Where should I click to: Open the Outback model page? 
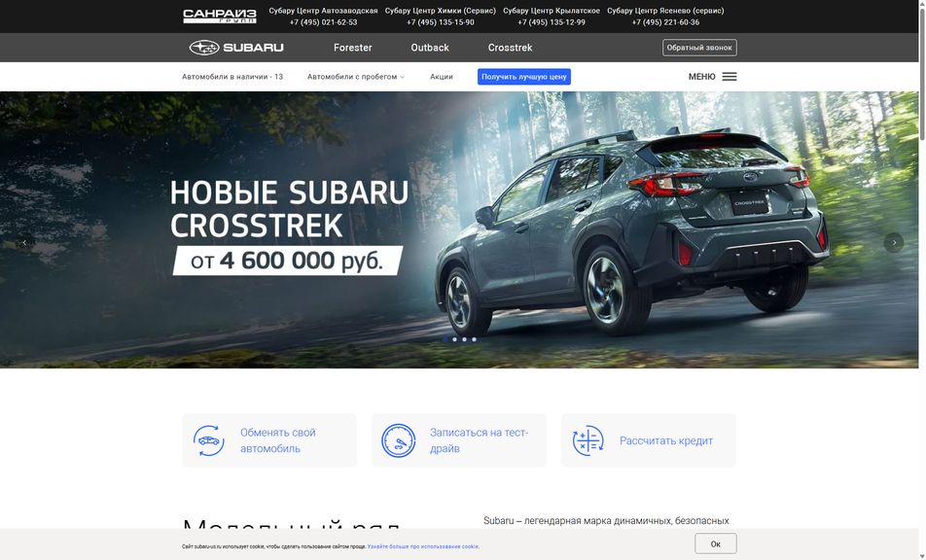tap(430, 48)
